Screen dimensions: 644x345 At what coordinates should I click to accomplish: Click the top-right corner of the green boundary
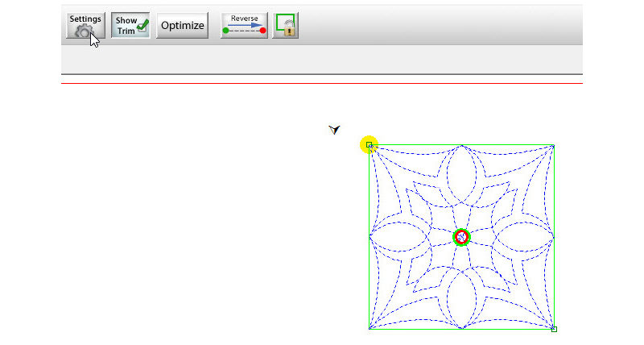[554, 146]
